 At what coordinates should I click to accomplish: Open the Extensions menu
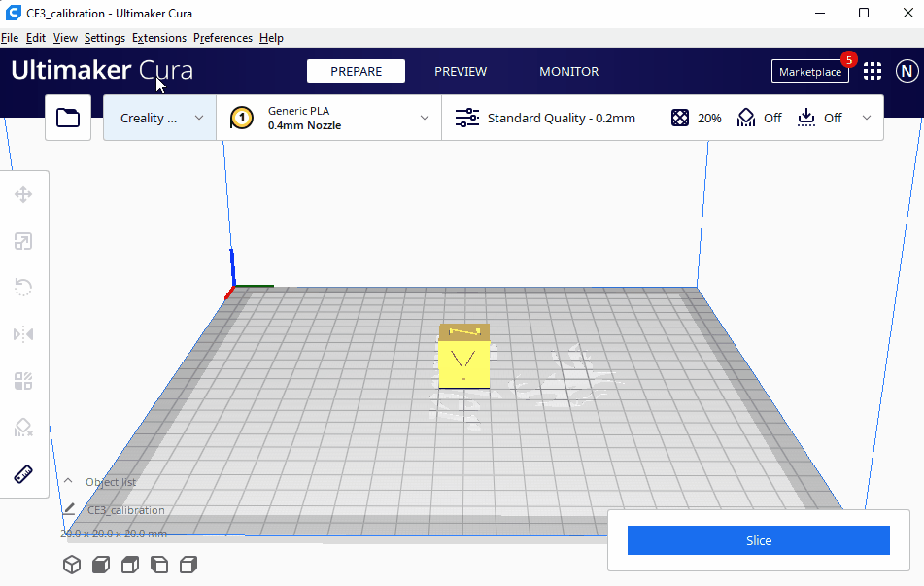(x=159, y=38)
